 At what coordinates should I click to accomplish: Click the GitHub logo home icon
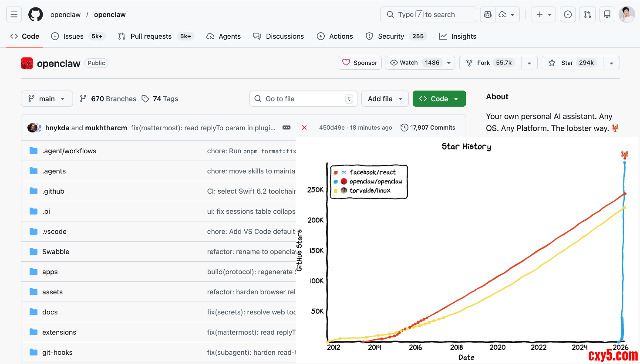pos(36,14)
